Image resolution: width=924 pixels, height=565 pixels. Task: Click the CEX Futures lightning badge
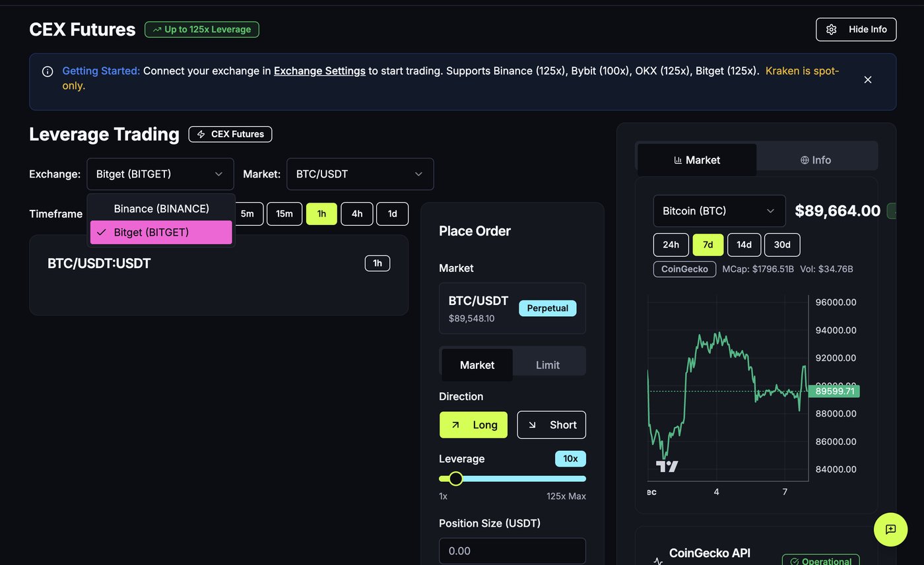(230, 134)
